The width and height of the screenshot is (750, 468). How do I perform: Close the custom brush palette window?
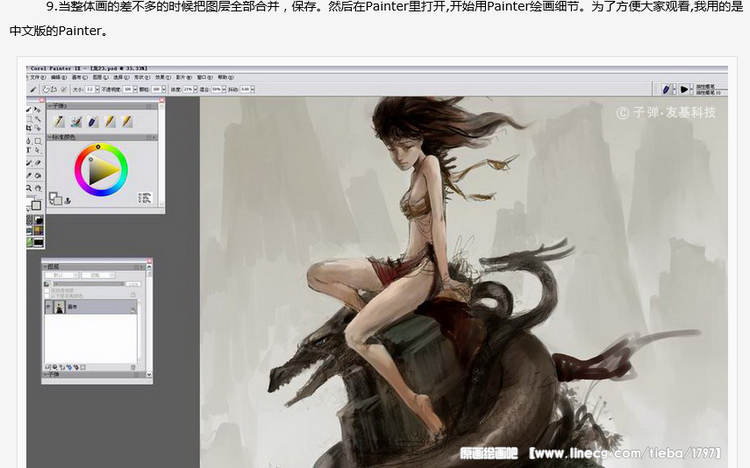point(162,100)
